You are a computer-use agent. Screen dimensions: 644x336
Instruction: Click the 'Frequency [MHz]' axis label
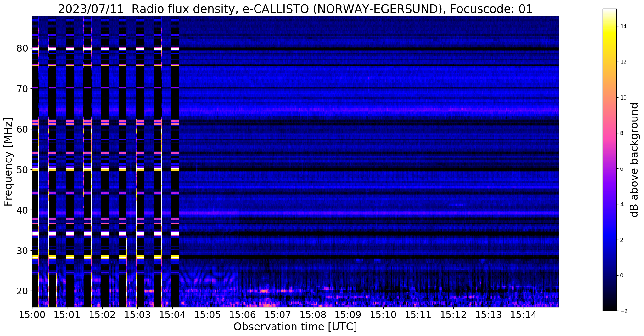click(x=8, y=162)
